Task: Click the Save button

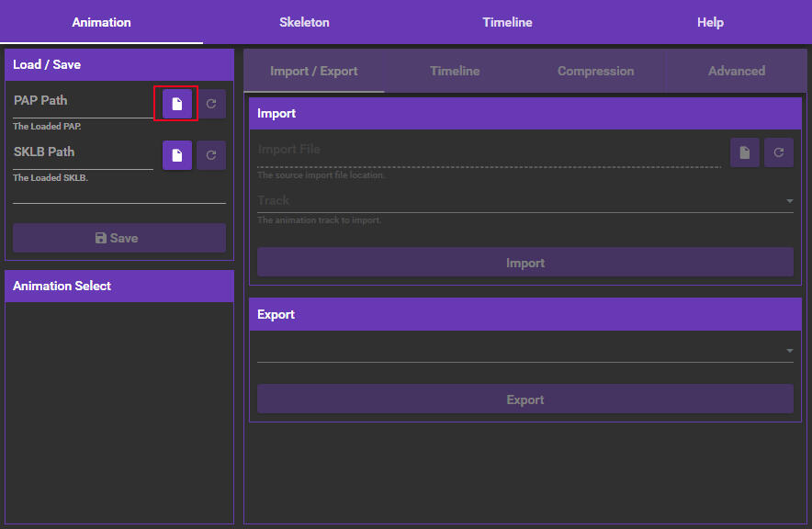Action: [118, 237]
